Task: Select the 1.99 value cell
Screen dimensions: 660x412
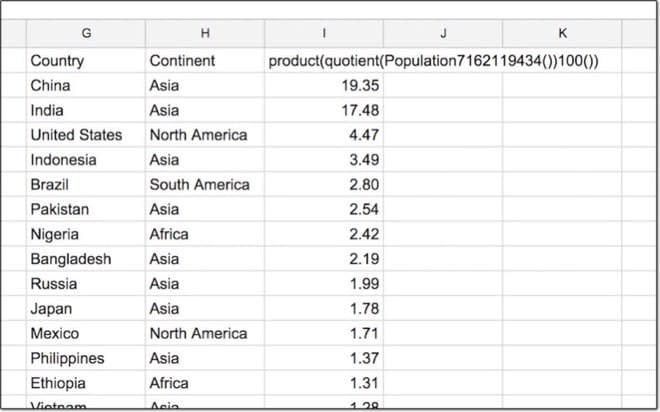Action: tap(324, 284)
